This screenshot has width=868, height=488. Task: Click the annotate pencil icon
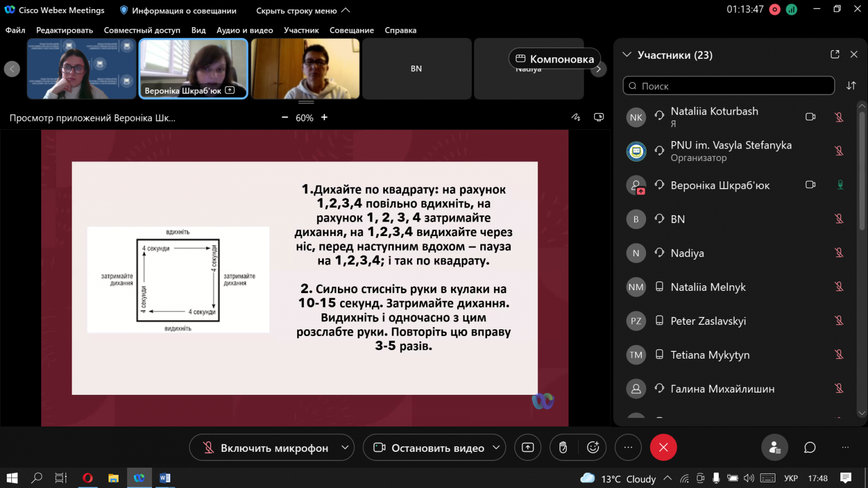pyautogui.click(x=576, y=117)
